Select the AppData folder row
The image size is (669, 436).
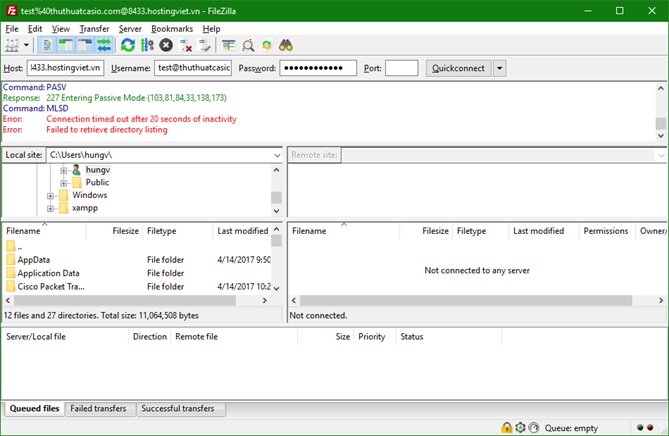coord(138,259)
